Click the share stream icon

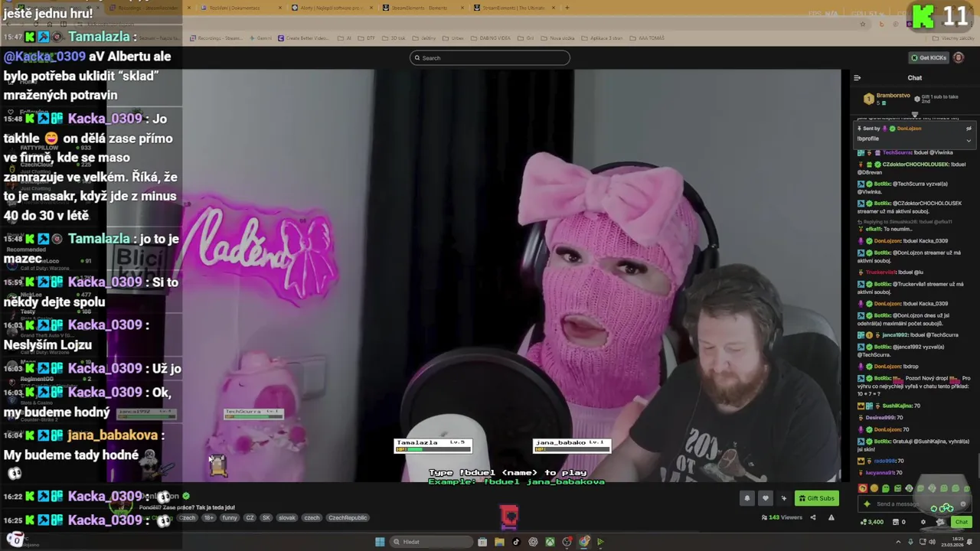[813, 517]
